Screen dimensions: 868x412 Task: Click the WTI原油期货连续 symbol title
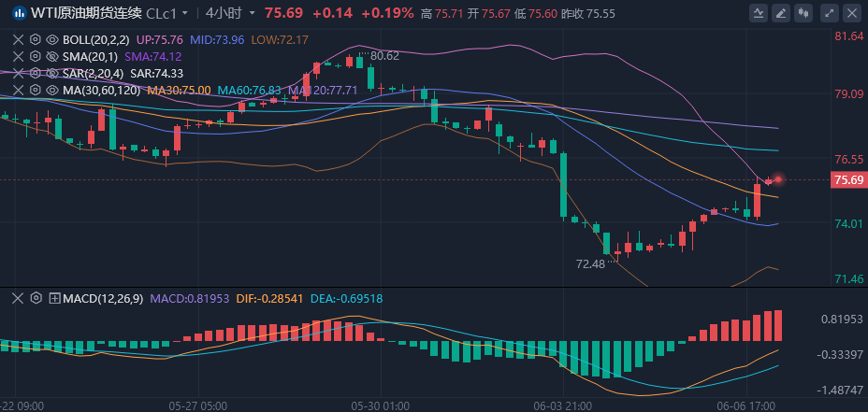[86, 13]
